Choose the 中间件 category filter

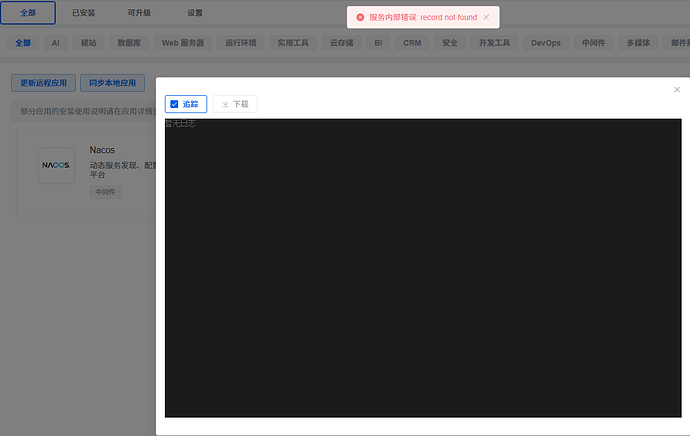[x=597, y=43]
